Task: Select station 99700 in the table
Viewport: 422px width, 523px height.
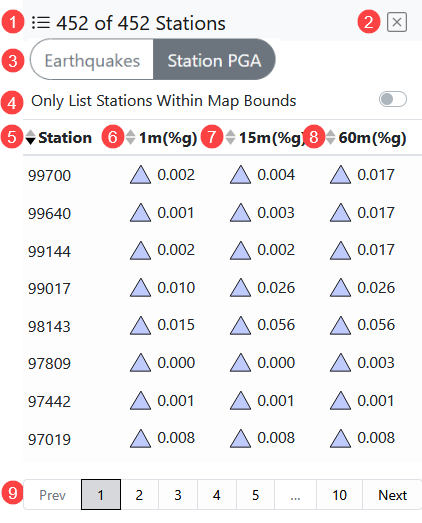Action: pos(49,175)
